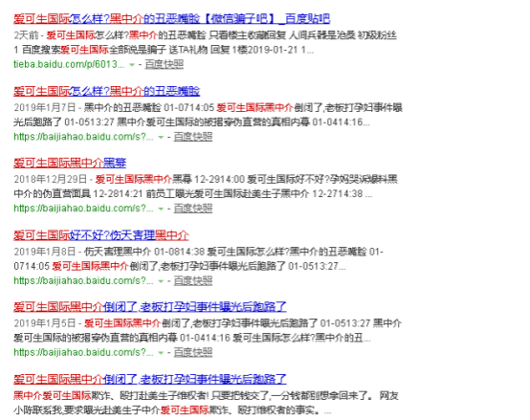The height and width of the screenshot is (420, 530).
Task: Expand dropdown arrow next to tieba.baidu.com URL
Action: tap(132, 64)
